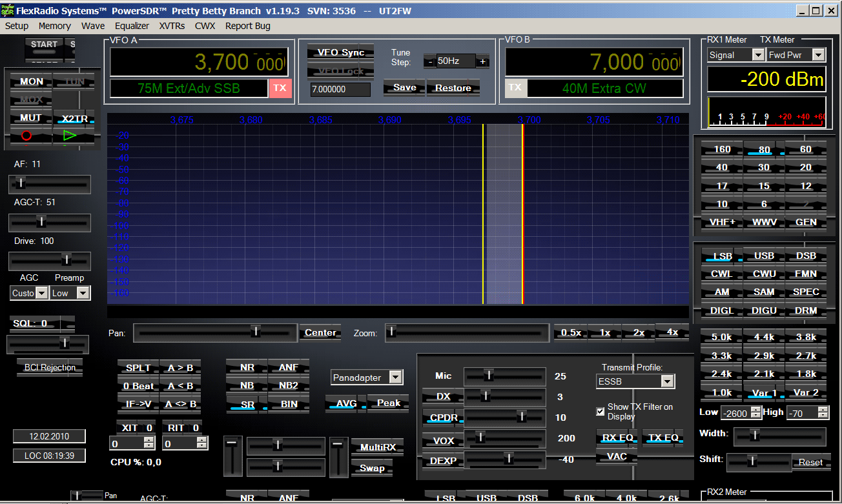The image size is (842, 504).
Task: Open the Transmit Profile ESSB dropdown
Action: click(667, 381)
